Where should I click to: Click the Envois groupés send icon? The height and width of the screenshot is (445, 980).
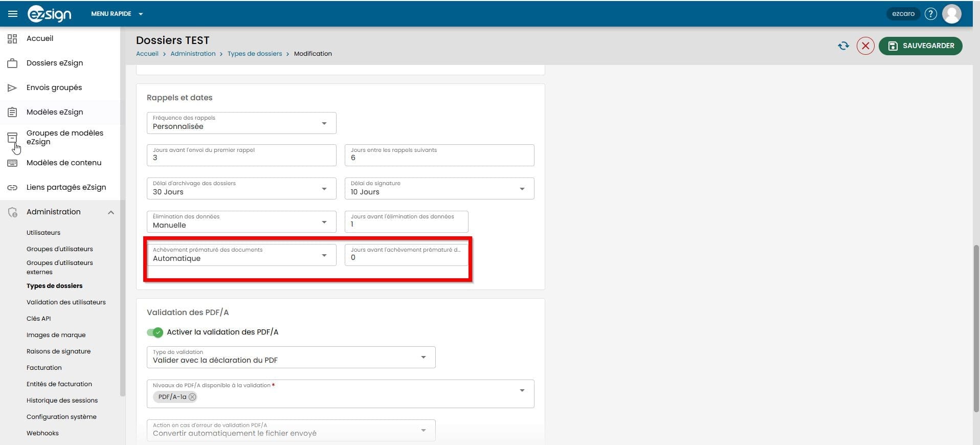(12, 88)
